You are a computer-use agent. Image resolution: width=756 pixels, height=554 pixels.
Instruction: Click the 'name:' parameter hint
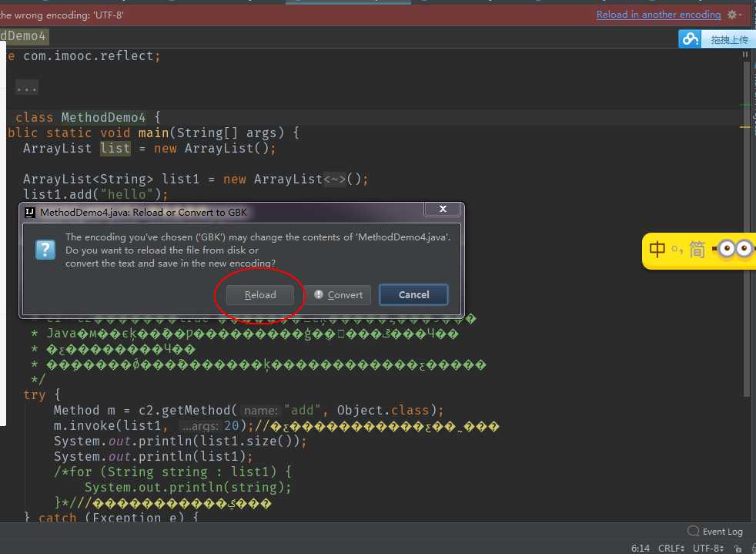[x=261, y=411]
